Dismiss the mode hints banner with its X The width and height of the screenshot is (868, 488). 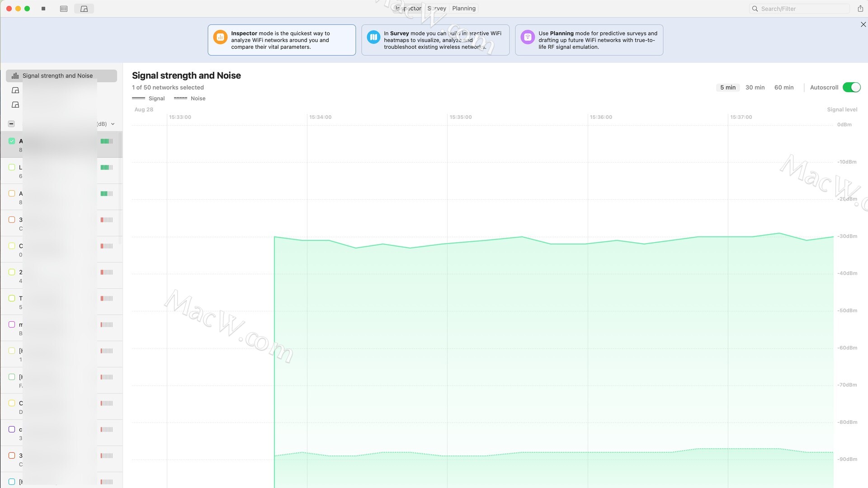tap(863, 24)
